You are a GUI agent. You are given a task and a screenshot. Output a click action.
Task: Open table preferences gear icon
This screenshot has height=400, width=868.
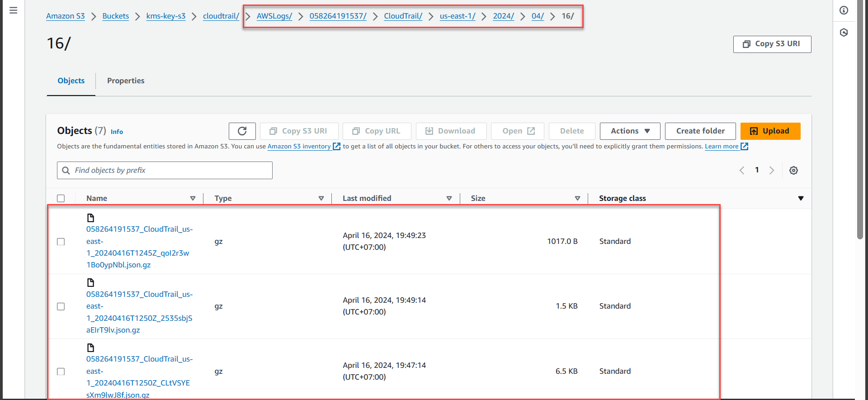point(793,171)
